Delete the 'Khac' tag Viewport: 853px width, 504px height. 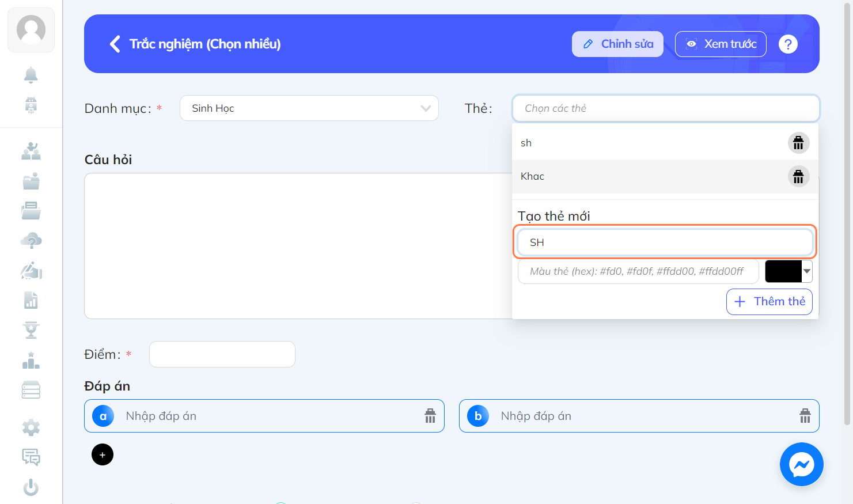coord(798,176)
